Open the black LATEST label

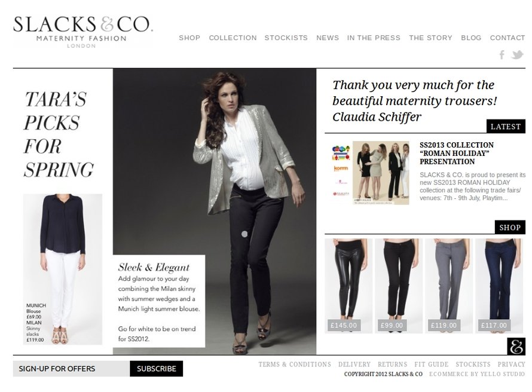(x=506, y=127)
